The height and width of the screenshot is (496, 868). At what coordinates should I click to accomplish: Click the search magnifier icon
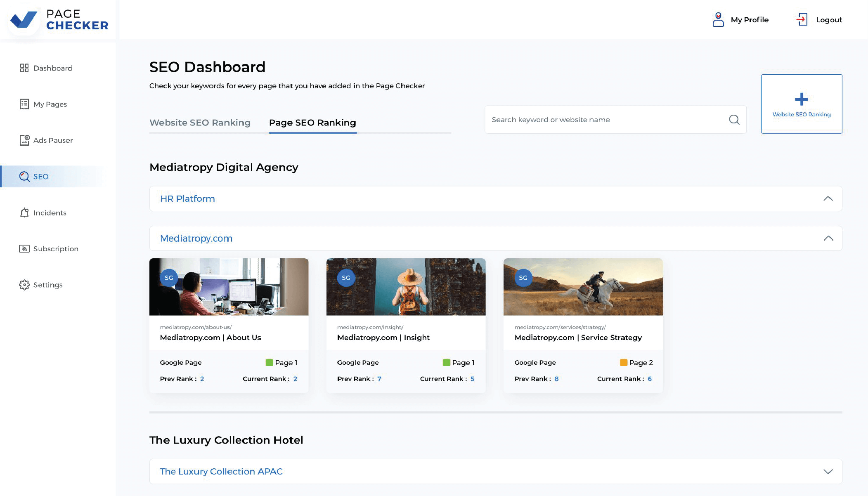[x=734, y=120]
